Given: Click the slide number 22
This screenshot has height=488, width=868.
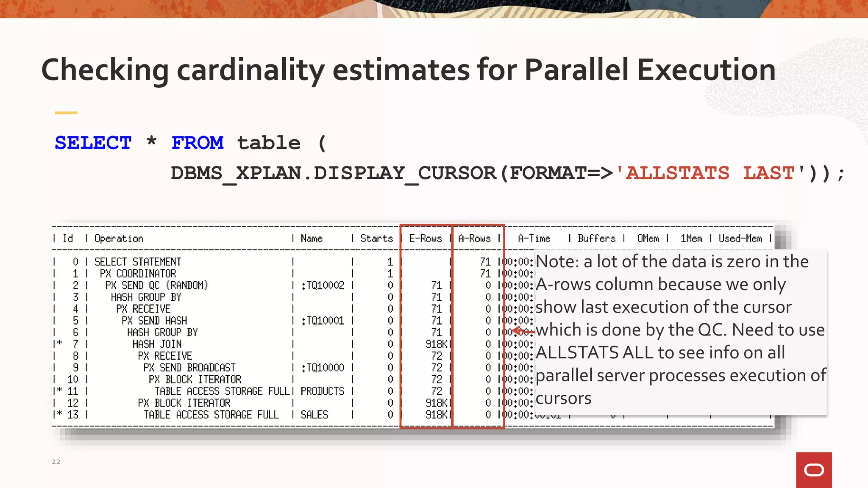Looking at the screenshot, I should [x=56, y=462].
